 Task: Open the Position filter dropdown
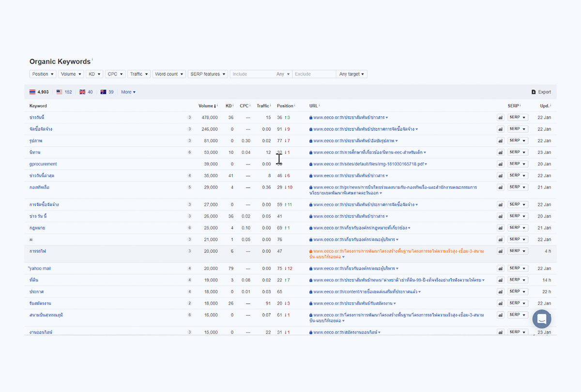click(43, 74)
